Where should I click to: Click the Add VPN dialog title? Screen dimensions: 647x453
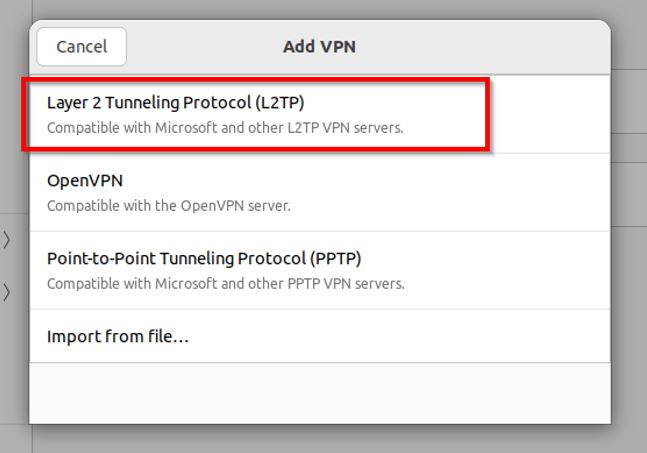(x=319, y=46)
